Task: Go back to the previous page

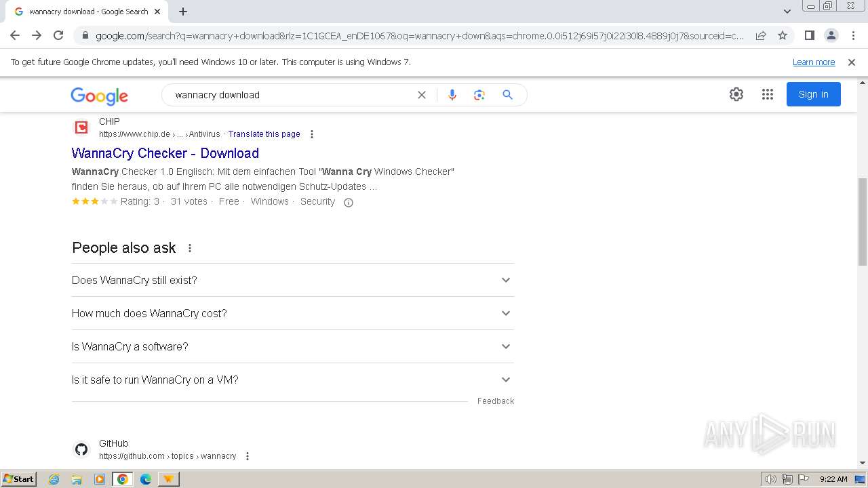Action: coord(15,35)
